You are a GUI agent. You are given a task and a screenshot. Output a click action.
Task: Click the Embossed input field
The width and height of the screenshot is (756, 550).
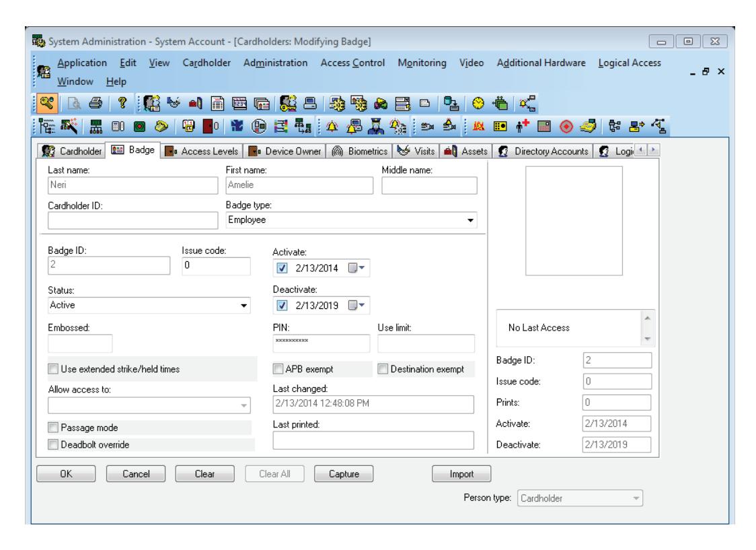coord(80,343)
